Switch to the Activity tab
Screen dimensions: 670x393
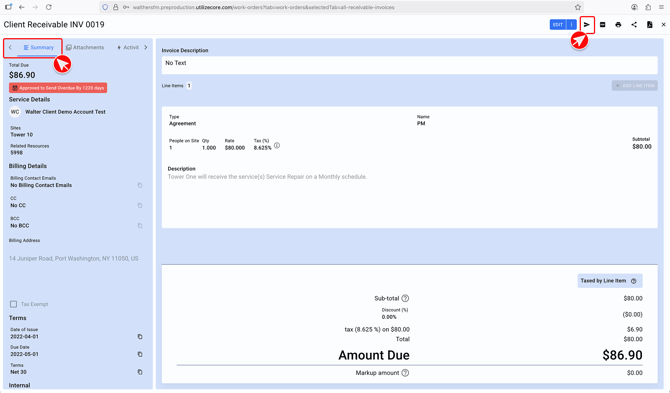[128, 47]
